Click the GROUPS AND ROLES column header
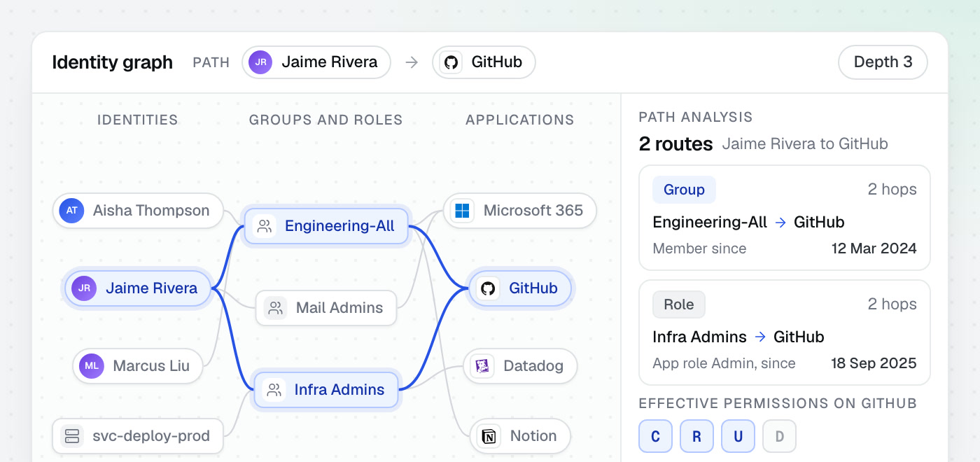This screenshot has height=462, width=980. pyautogui.click(x=326, y=120)
